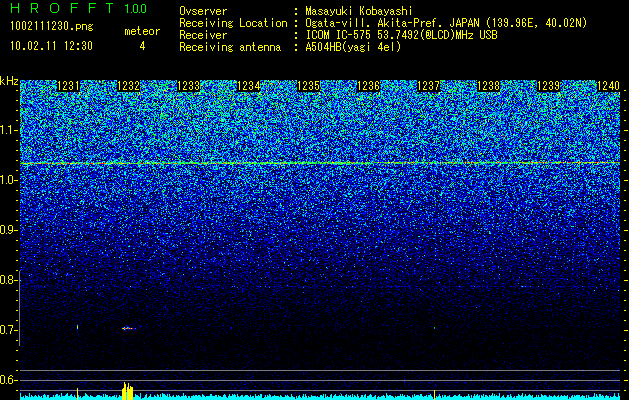Image resolution: width=629 pixels, height=400 pixels.
Task: Click the Receiver field label
Action: click(x=203, y=35)
